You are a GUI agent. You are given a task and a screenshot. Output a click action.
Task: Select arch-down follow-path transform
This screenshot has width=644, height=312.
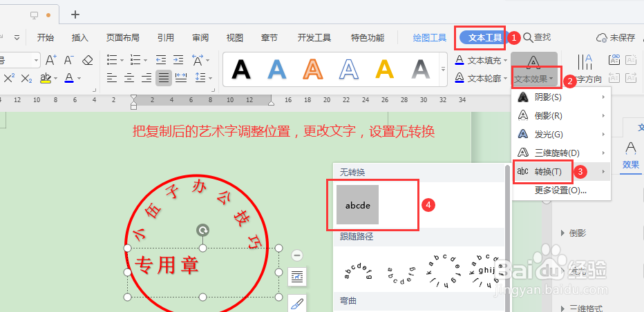(401, 274)
